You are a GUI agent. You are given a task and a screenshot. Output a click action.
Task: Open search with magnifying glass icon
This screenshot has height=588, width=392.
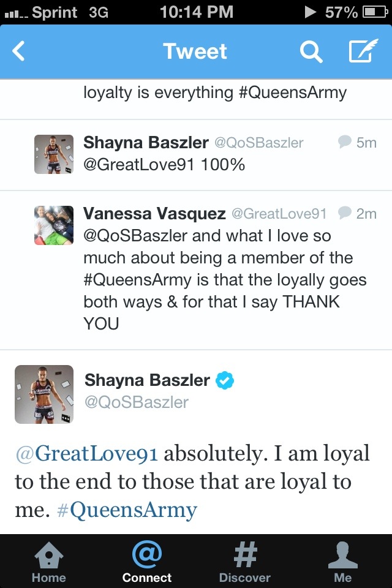pyautogui.click(x=311, y=52)
